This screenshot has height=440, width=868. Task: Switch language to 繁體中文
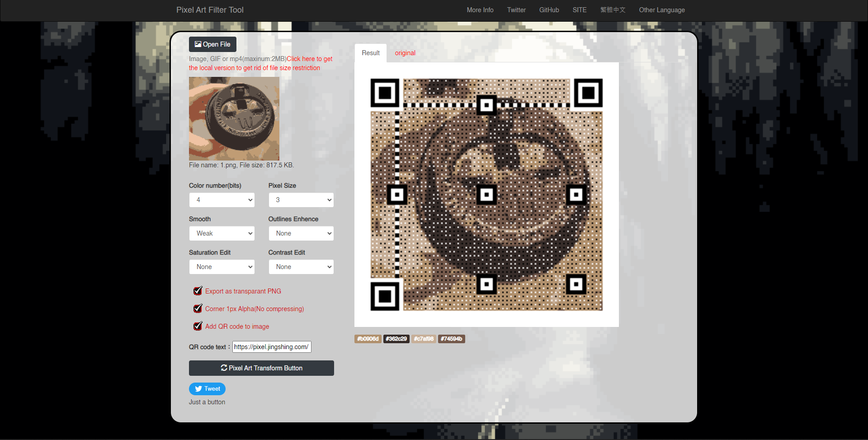tap(613, 10)
